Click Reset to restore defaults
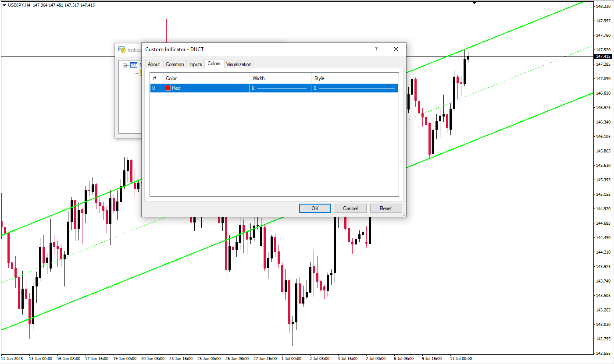Screen dimensions: 614x364 386,208
